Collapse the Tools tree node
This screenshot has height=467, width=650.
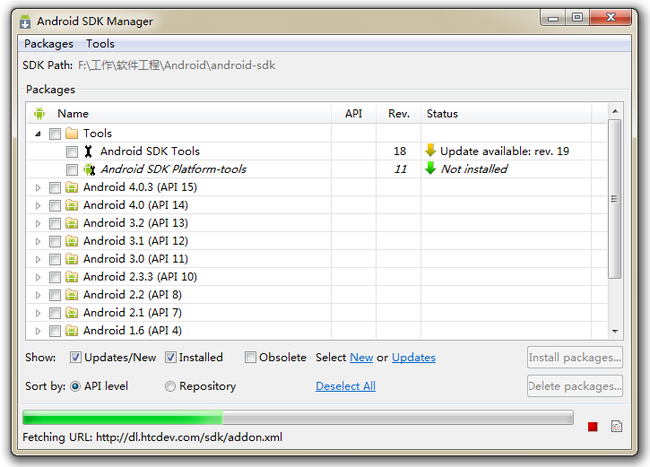click(x=38, y=133)
